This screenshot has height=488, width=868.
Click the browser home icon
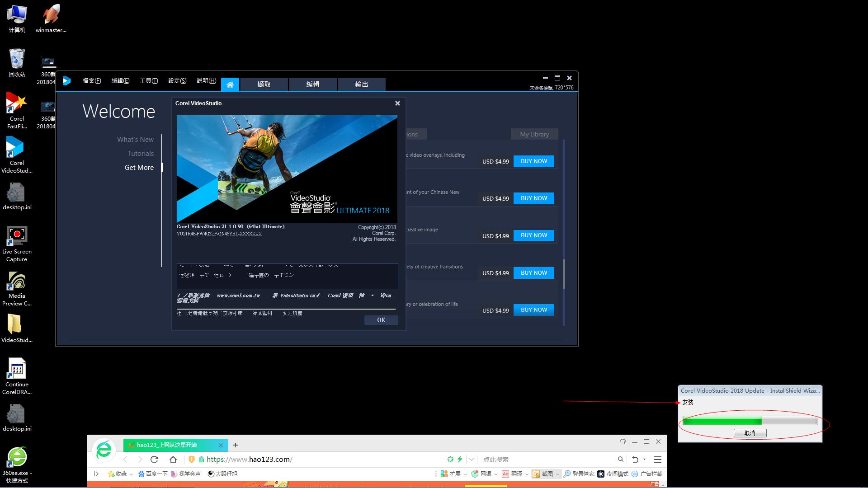click(x=173, y=460)
